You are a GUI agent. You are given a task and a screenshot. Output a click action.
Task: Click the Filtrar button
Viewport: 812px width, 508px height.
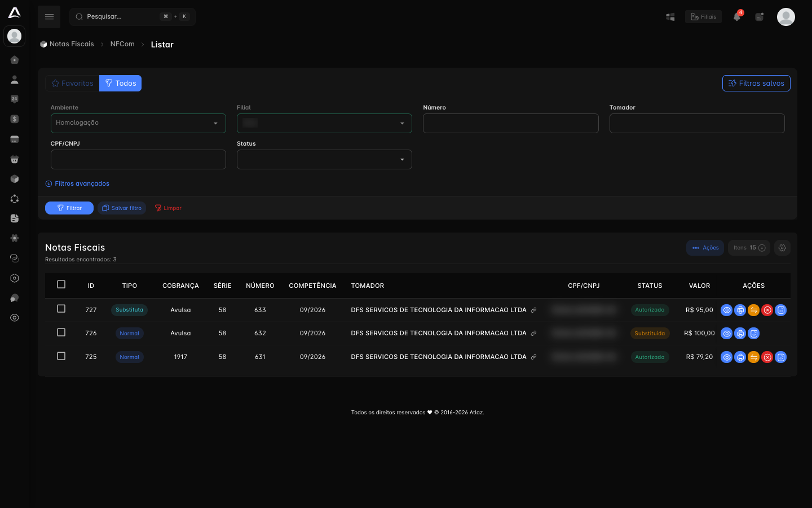point(69,208)
